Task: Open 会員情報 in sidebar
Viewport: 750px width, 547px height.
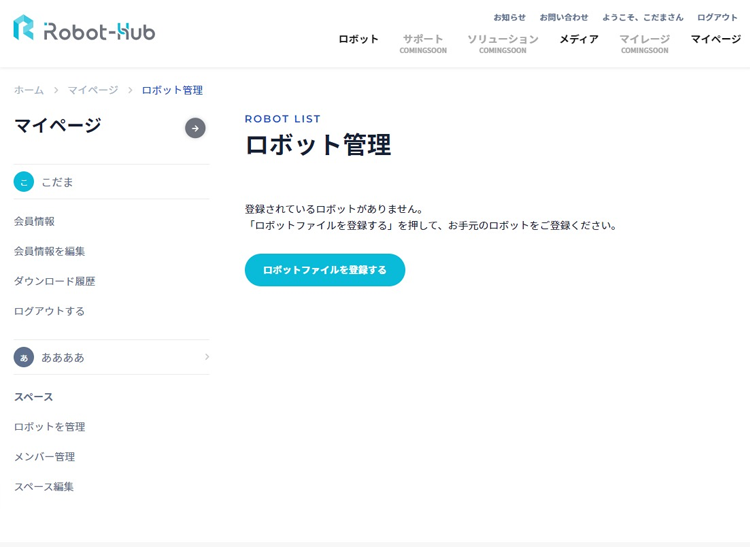Action: (34, 221)
